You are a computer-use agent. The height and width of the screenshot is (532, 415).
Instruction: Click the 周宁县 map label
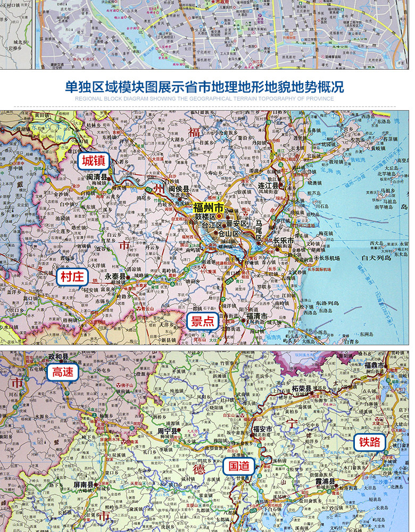tap(168, 431)
